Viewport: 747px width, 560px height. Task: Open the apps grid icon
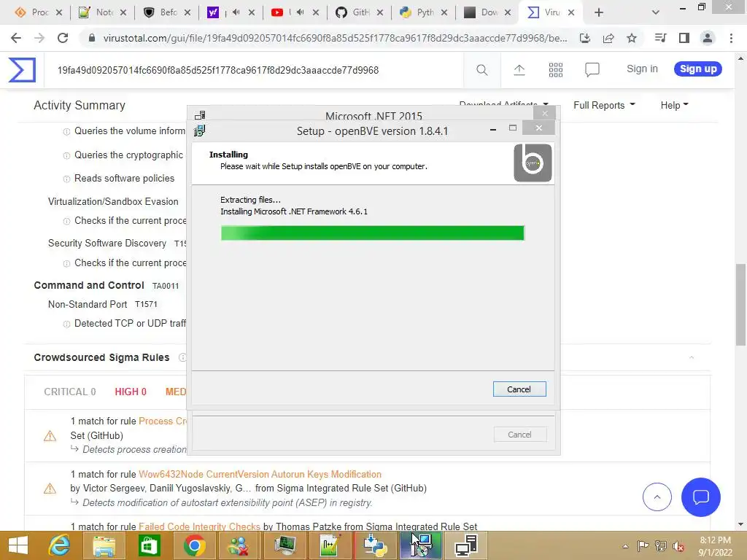point(555,70)
